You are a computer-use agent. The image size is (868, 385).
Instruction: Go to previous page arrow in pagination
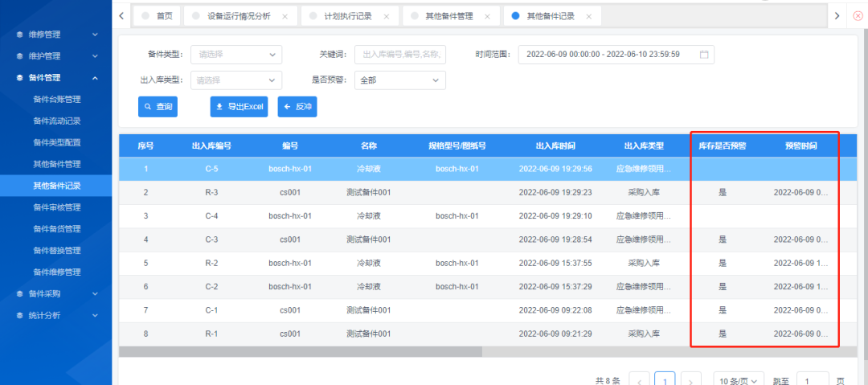coord(640,380)
